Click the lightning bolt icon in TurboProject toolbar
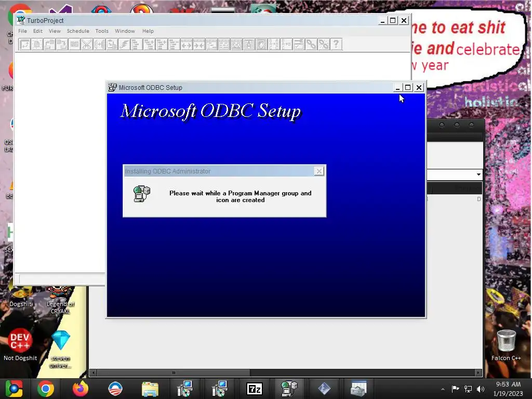Viewport: 532px width, 399px height. [x=124, y=45]
